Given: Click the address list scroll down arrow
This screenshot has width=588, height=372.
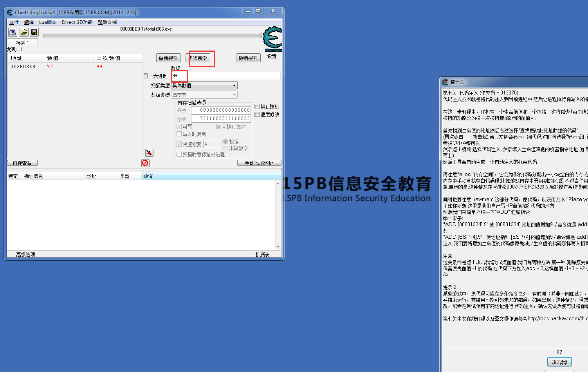Looking at the screenshot, I should point(278,247).
